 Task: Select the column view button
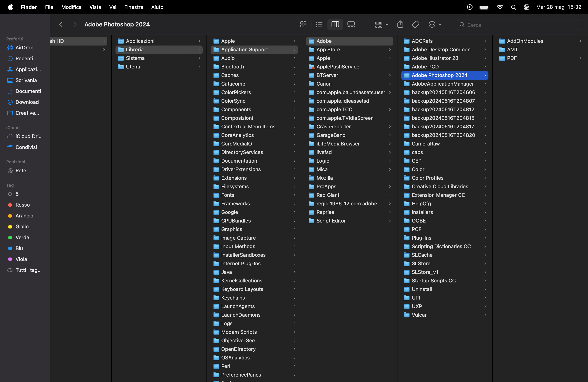[x=335, y=24]
